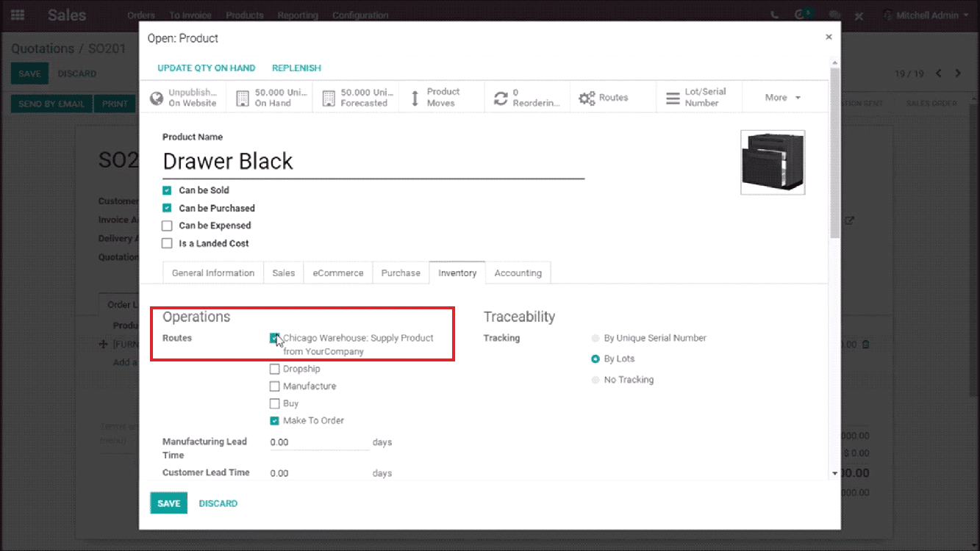Uncheck the Make To Order route
The height and width of the screenshot is (551, 980).
(275, 421)
